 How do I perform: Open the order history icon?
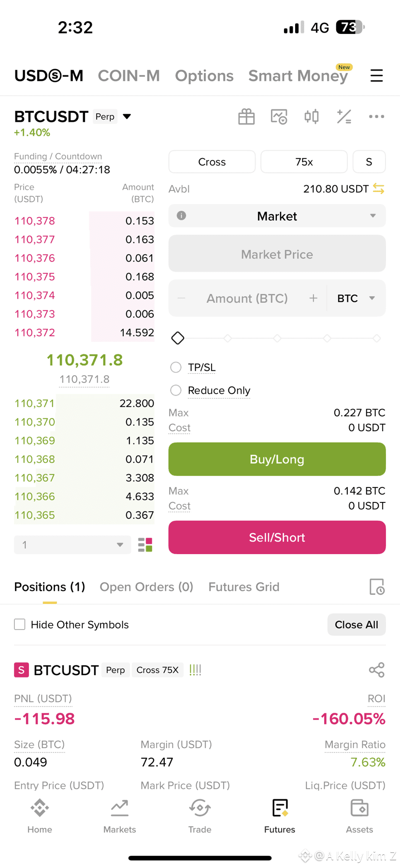tap(376, 587)
